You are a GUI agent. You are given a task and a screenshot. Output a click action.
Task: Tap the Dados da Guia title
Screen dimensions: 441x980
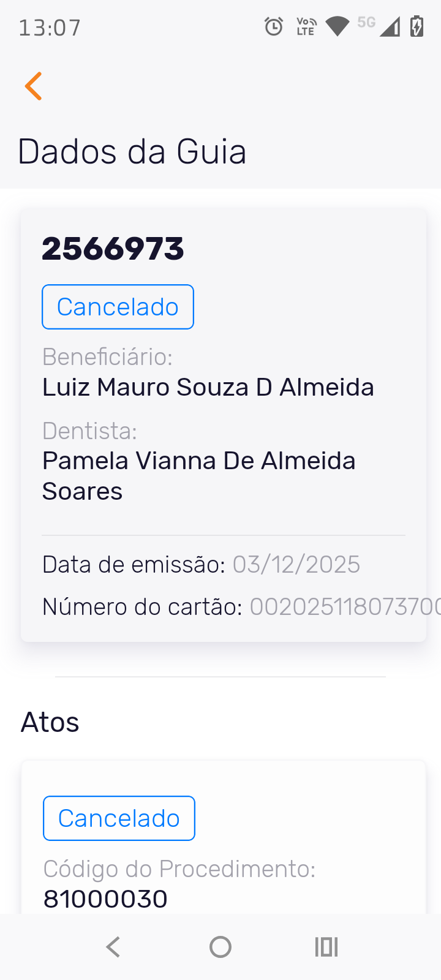pyautogui.click(x=132, y=151)
